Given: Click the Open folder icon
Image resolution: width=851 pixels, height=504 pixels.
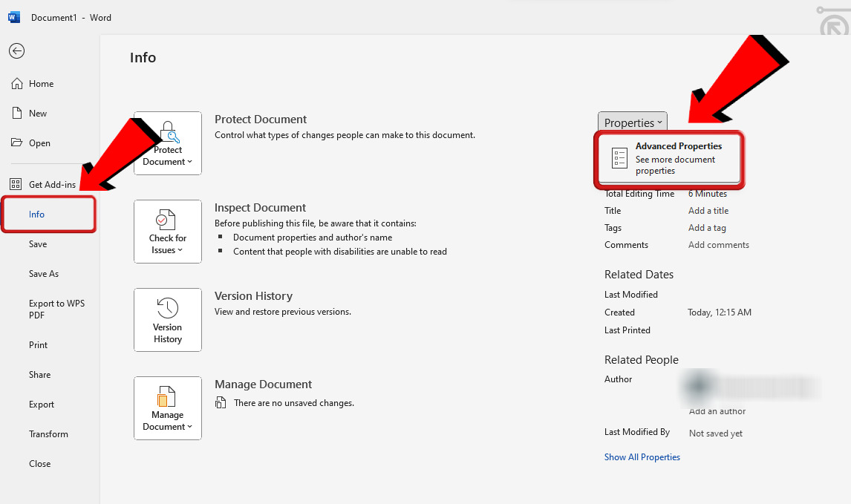Looking at the screenshot, I should tap(16, 143).
